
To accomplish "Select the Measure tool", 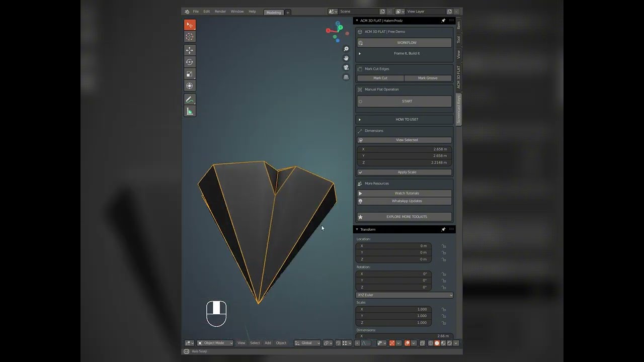I will pos(190,112).
